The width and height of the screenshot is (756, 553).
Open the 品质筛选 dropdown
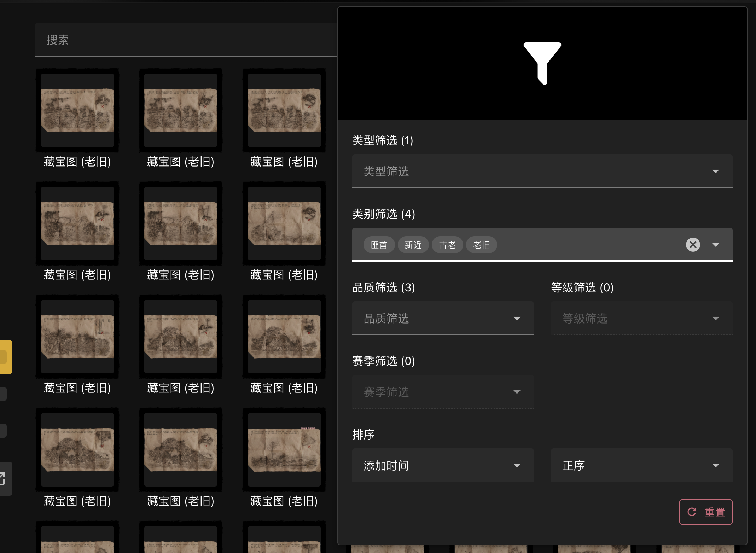443,318
